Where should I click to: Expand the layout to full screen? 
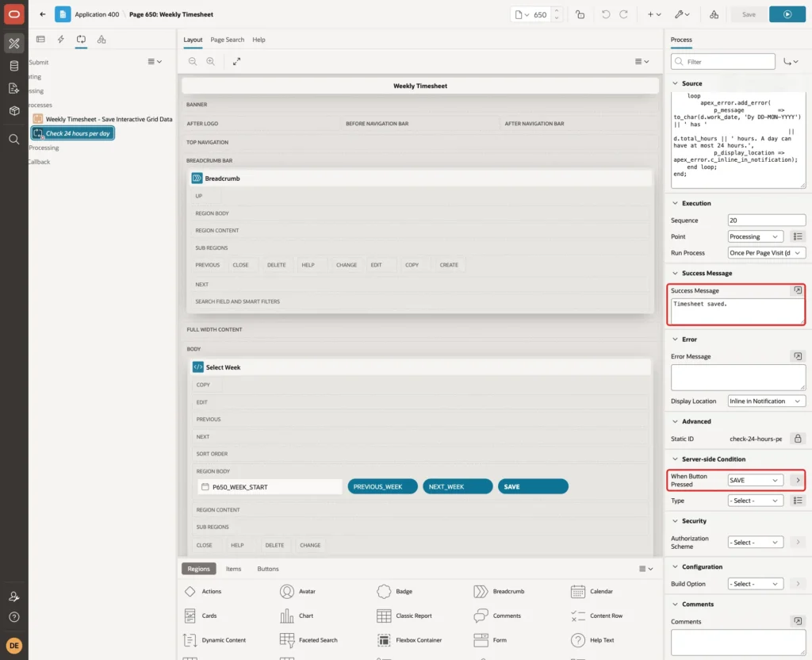click(236, 61)
